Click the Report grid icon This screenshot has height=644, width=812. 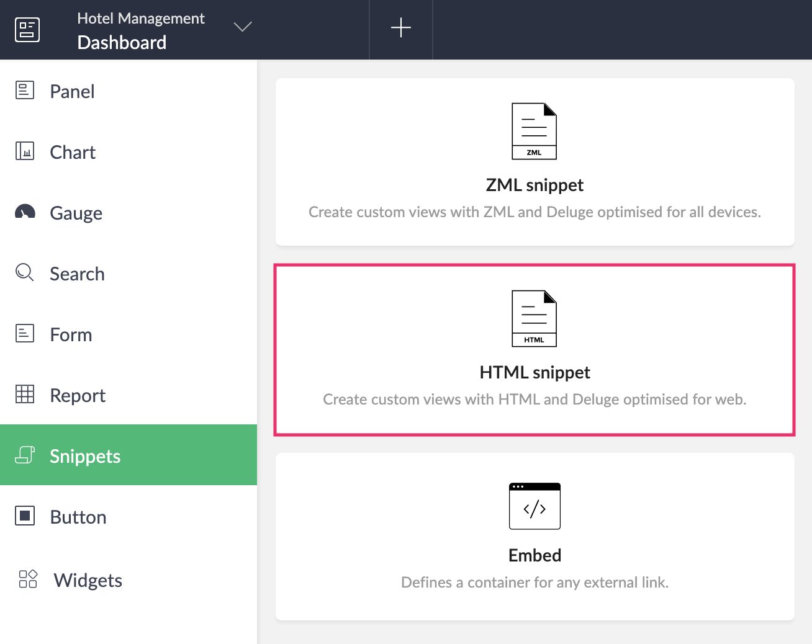click(25, 394)
